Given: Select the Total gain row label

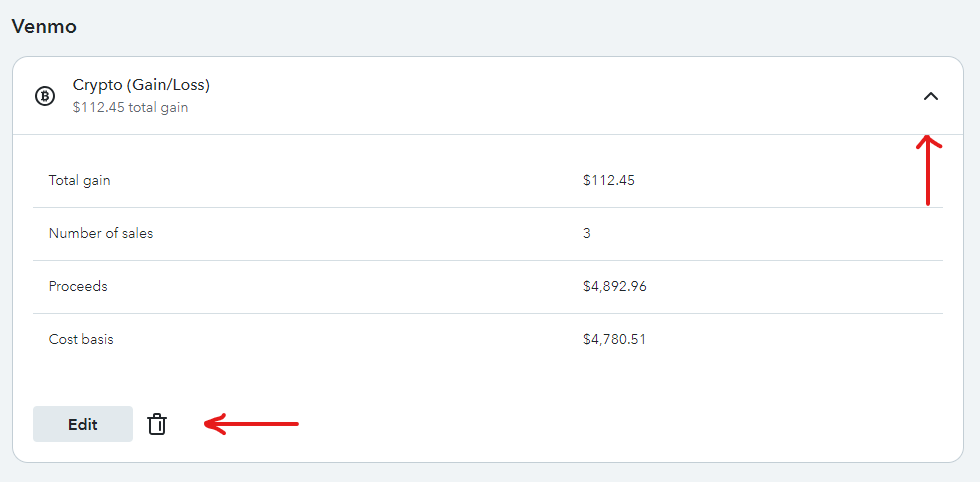Looking at the screenshot, I should [x=79, y=181].
